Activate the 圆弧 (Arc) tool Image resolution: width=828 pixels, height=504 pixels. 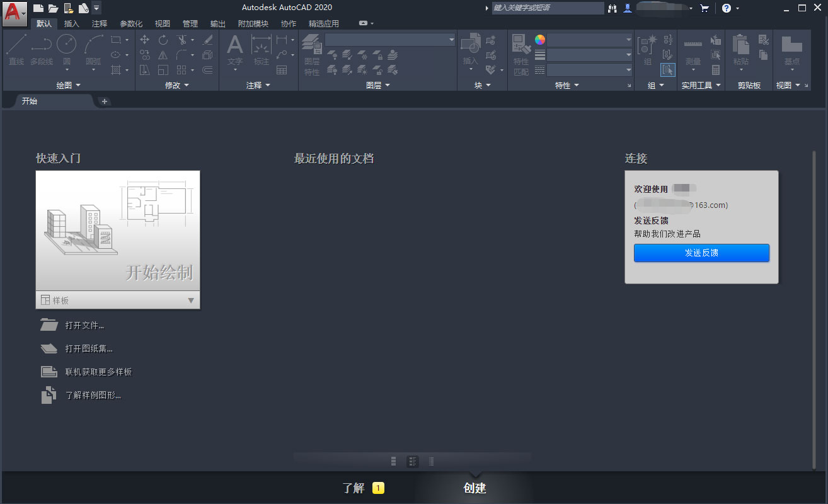click(x=93, y=44)
